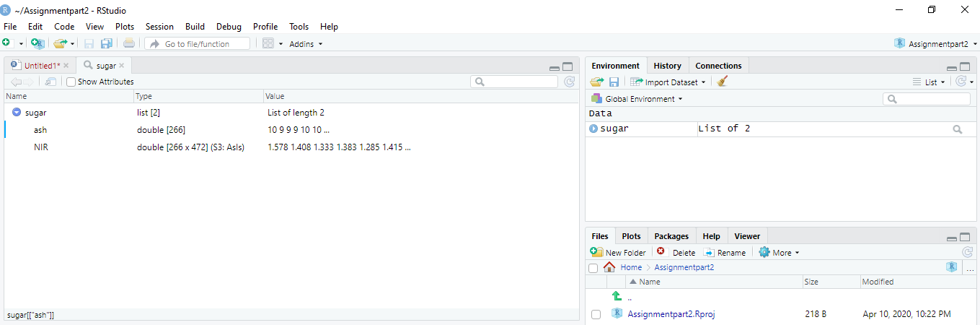Click the Save workspace disk icon in Environment
This screenshot has width=980, height=325.
(x=614, y=82)
